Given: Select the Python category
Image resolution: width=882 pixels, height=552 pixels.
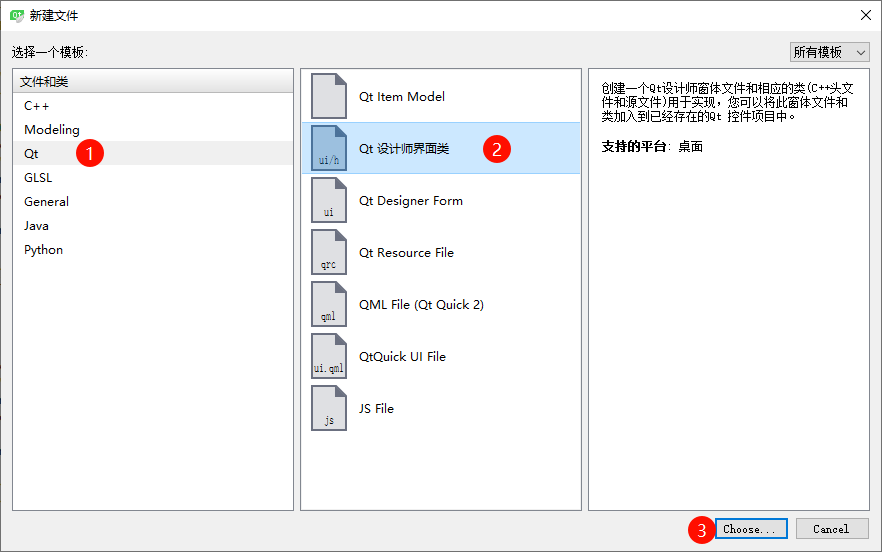Looking at the screenshot, I should coord(152,250).
